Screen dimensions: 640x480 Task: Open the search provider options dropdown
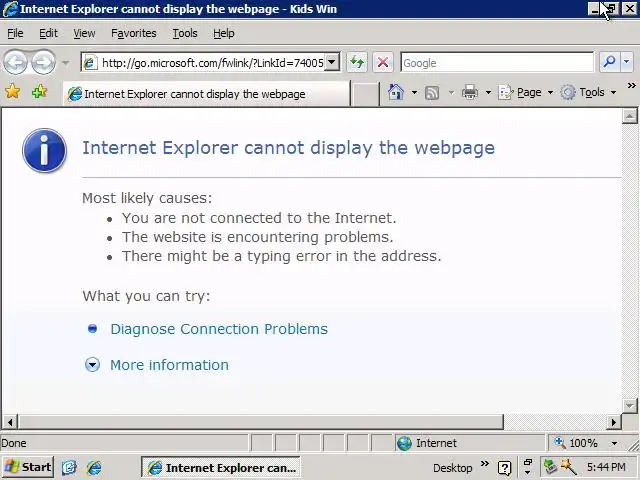[x=627, y=62]
